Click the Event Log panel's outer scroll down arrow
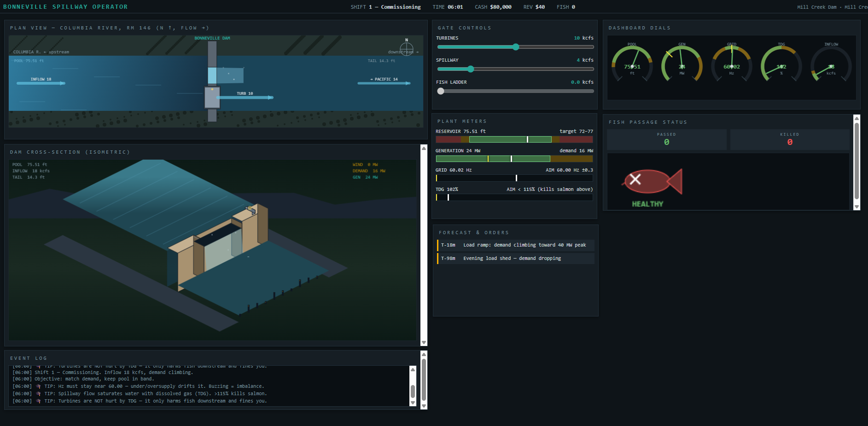The width and height of the screenshot is (868, 426). pyautogui.click(x=424, y=406)
